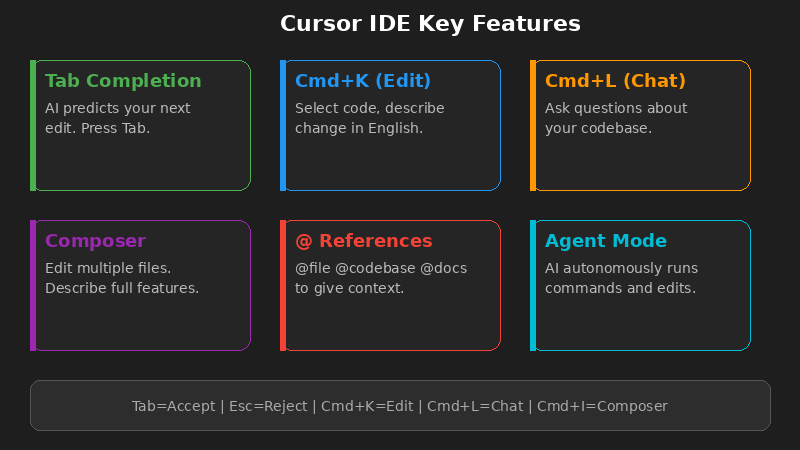Image resolution: width=800 pixels, height=450 pixels.
Task: Select the 'Composer' card heading
Action: (x=95, y=241)
